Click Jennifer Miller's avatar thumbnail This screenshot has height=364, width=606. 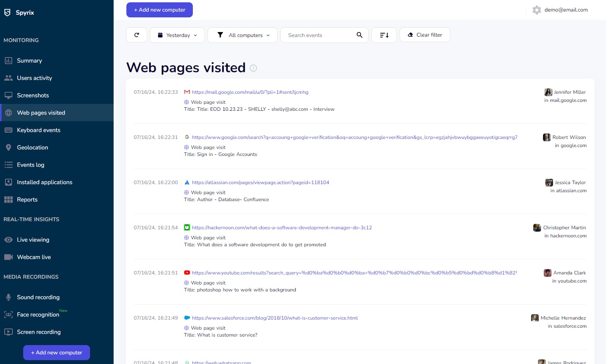548,92
